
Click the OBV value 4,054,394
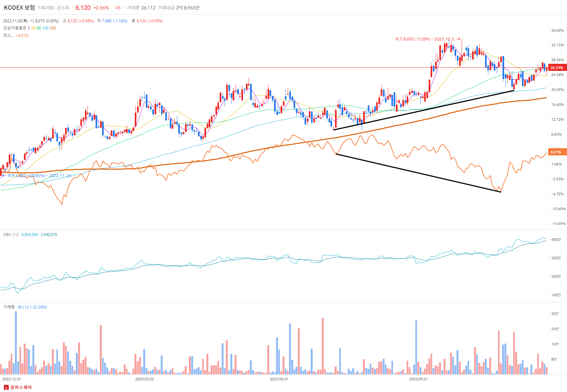tap(29, 235)
